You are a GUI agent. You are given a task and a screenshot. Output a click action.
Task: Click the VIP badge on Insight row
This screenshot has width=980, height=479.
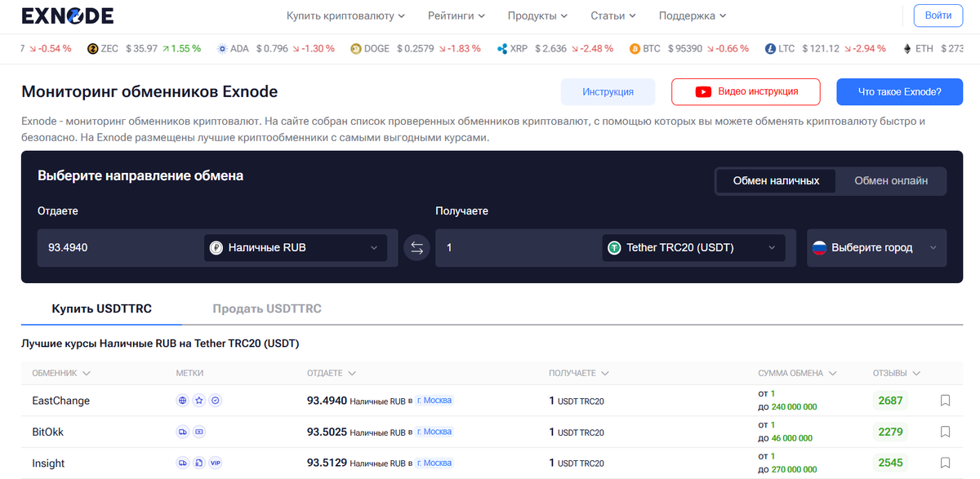coord(216,462)
